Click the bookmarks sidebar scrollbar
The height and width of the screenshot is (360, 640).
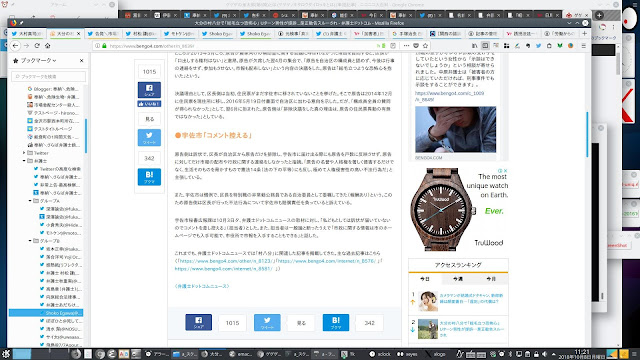(86, 136)
